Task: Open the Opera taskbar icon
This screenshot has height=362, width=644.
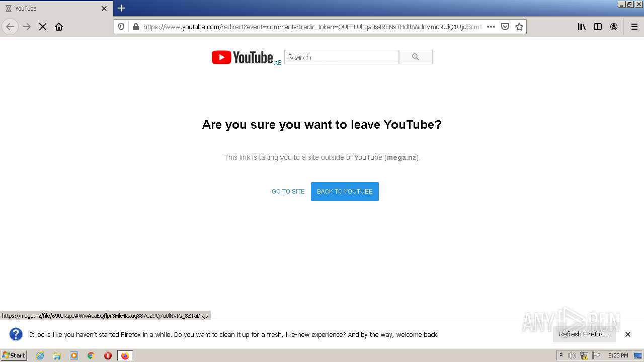Action: pyautogui.click(x=108, y=355)
